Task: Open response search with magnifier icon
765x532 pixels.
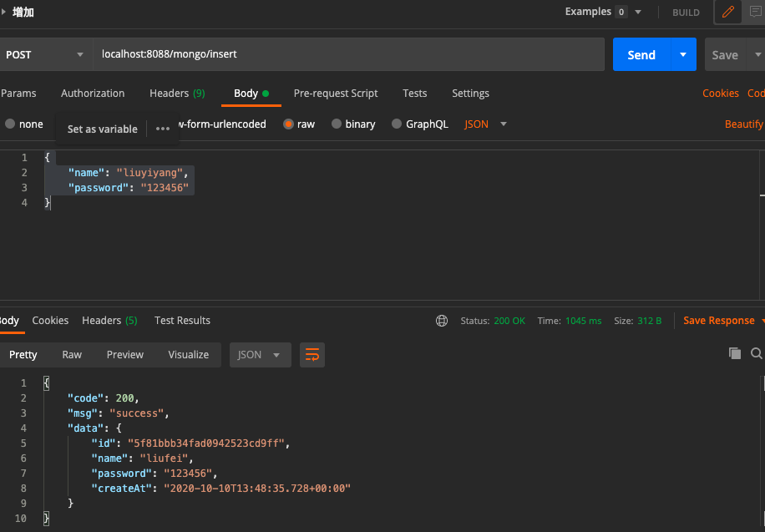Action: pos(757,354)
